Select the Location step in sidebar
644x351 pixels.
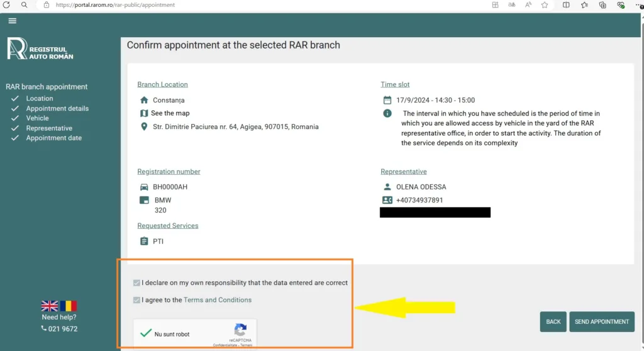click(40, 99)
